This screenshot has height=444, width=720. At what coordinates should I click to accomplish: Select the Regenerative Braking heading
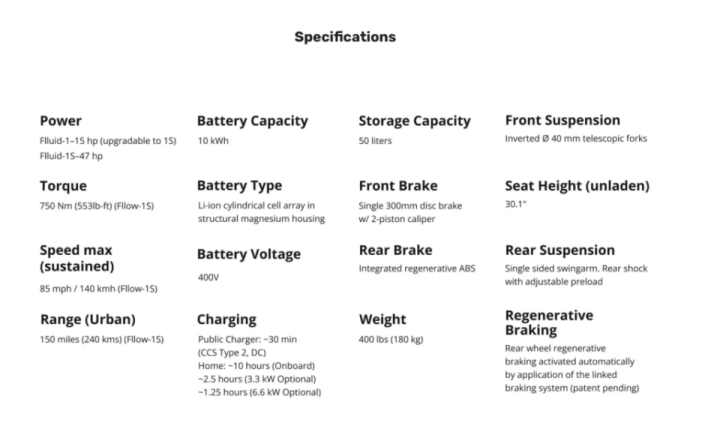pos(549,322)
